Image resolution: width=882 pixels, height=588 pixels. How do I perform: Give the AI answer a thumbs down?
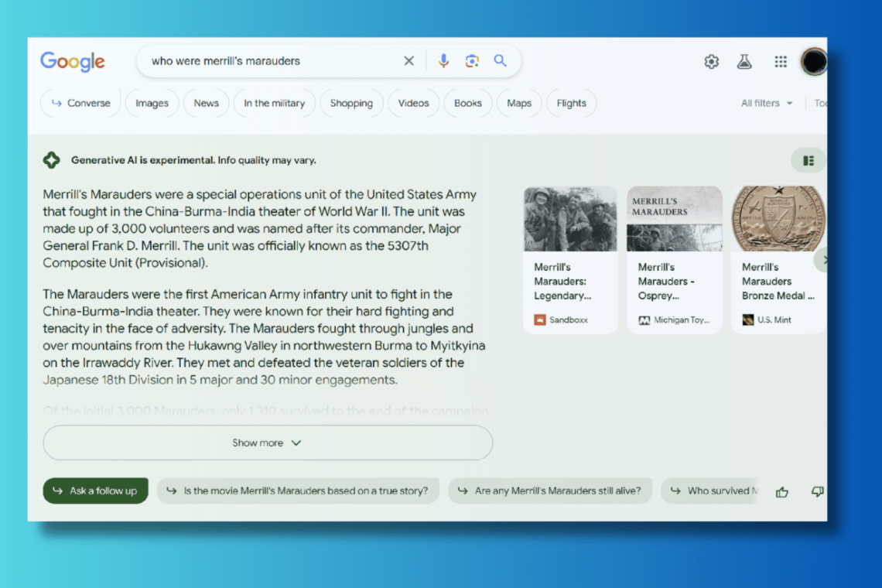point(817,492)
